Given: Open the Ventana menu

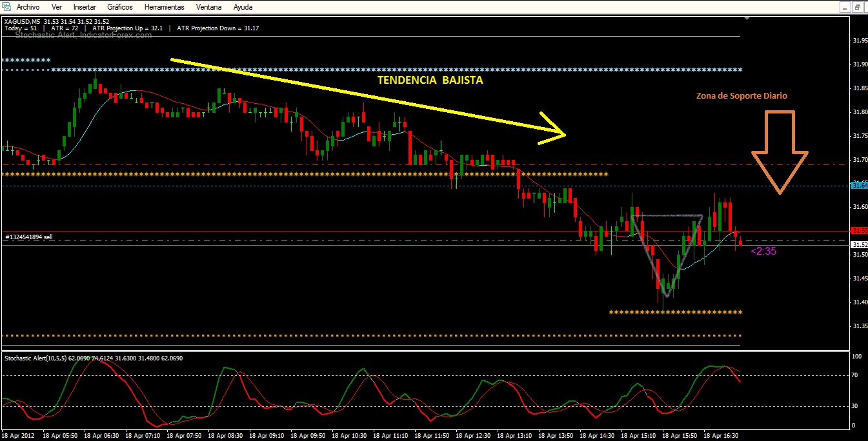Looking at the screenshot, I should pyautogui.click(x=208, y=7).
